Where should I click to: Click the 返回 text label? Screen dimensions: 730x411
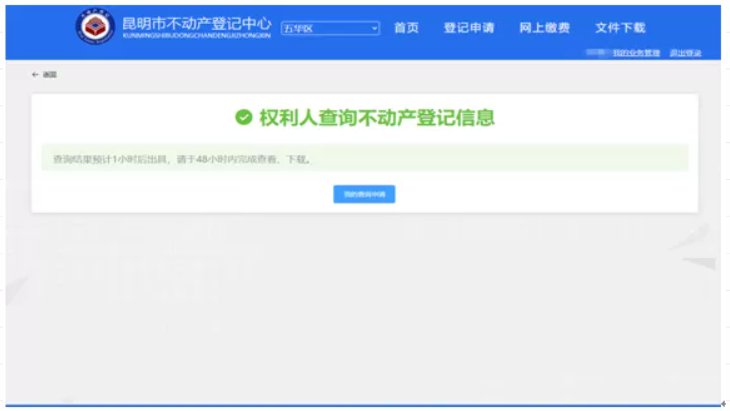click(x=49, y=75)
